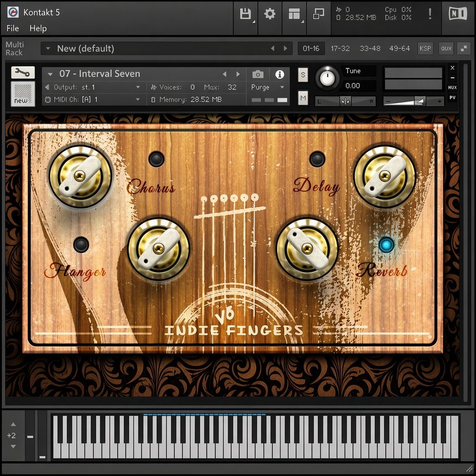Switch to rack page 17-32
This screenshot has width=476, height=476.
[x=340, y=48]
